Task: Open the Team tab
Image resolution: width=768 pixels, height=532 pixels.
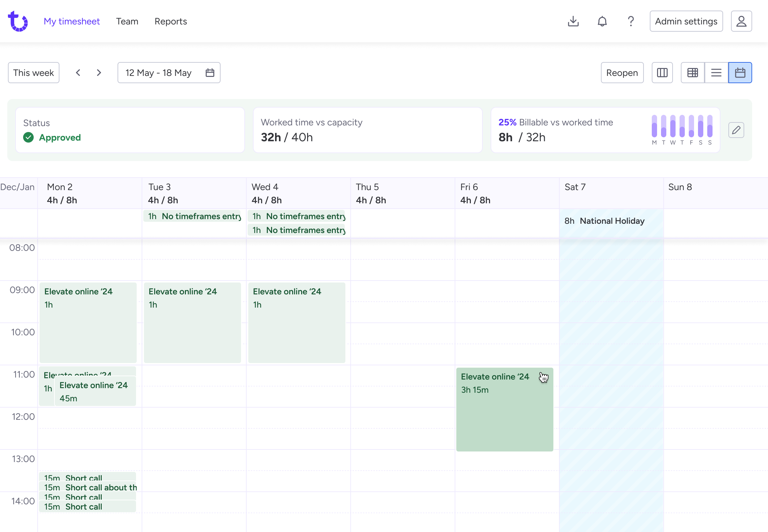Action: [127, 21]
